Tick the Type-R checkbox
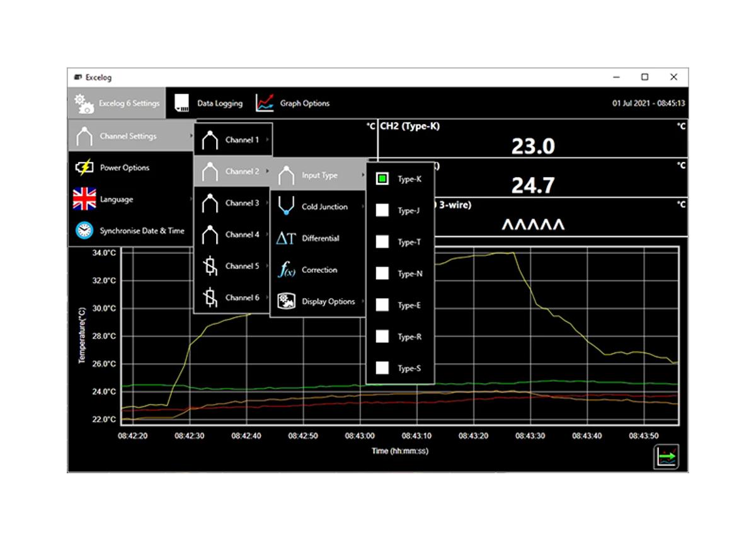The width and height of the screenshot is (756, 540). [382, 337]
